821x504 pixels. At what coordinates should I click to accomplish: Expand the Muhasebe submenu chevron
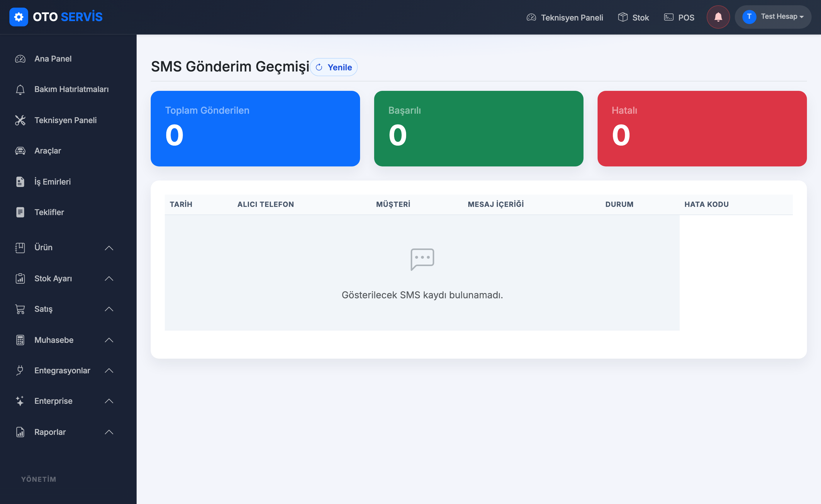[109, 340]
